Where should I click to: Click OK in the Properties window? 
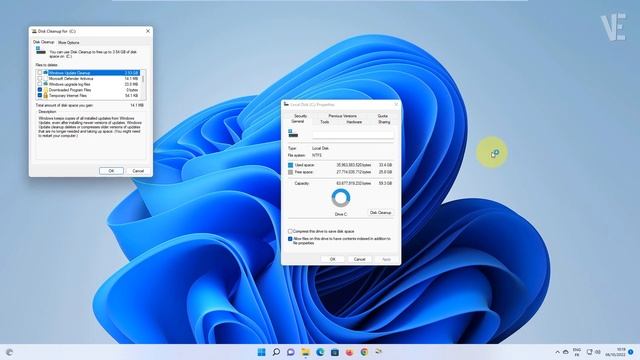pyautogui.click(x=332, y=259)
